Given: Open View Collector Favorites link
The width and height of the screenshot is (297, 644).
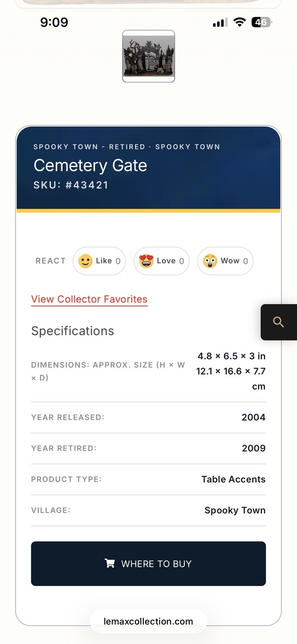Looking at the screenshot, I should point(89,299).
